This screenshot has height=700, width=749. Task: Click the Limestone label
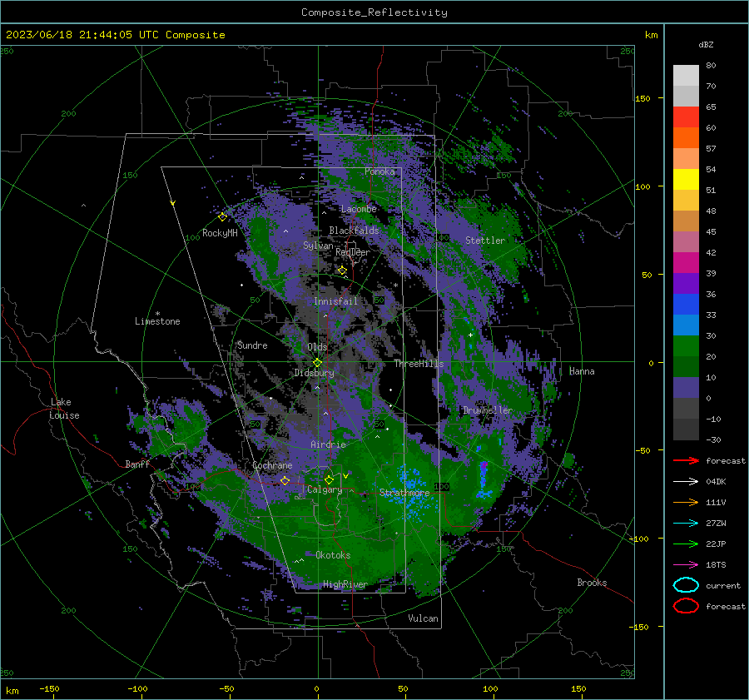157,321
